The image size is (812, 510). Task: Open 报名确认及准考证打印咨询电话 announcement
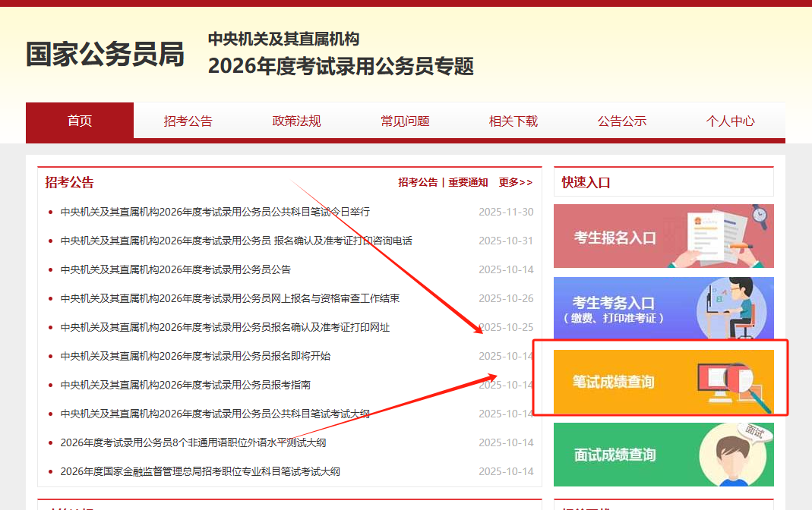(236, 241)
